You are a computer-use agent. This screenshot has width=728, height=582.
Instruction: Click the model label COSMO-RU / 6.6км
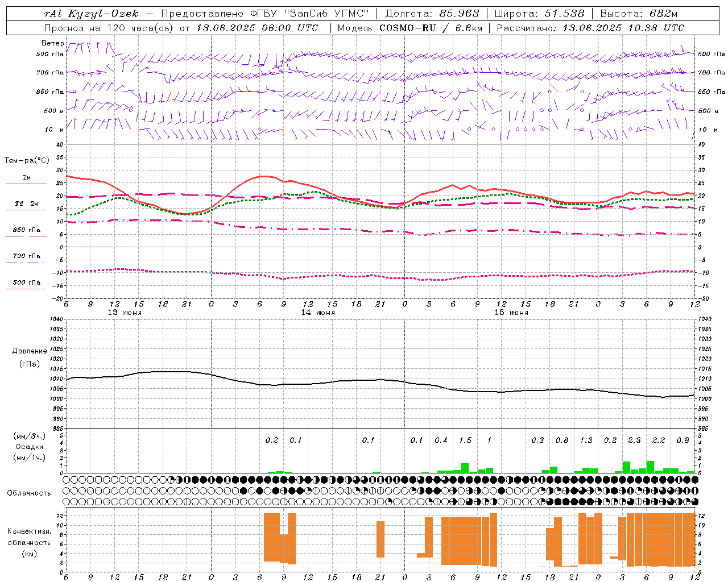point(431,28)
